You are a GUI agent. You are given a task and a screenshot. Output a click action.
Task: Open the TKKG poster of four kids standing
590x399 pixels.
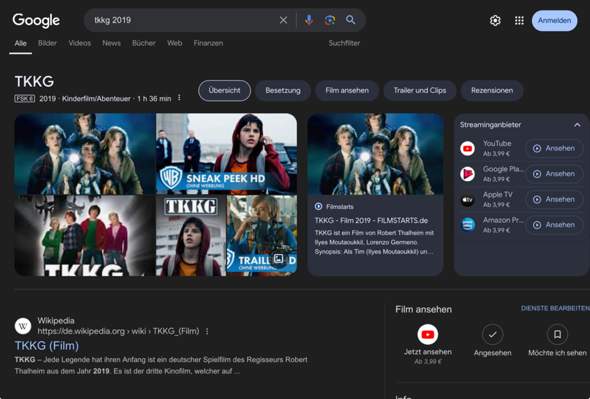(85, 236)
